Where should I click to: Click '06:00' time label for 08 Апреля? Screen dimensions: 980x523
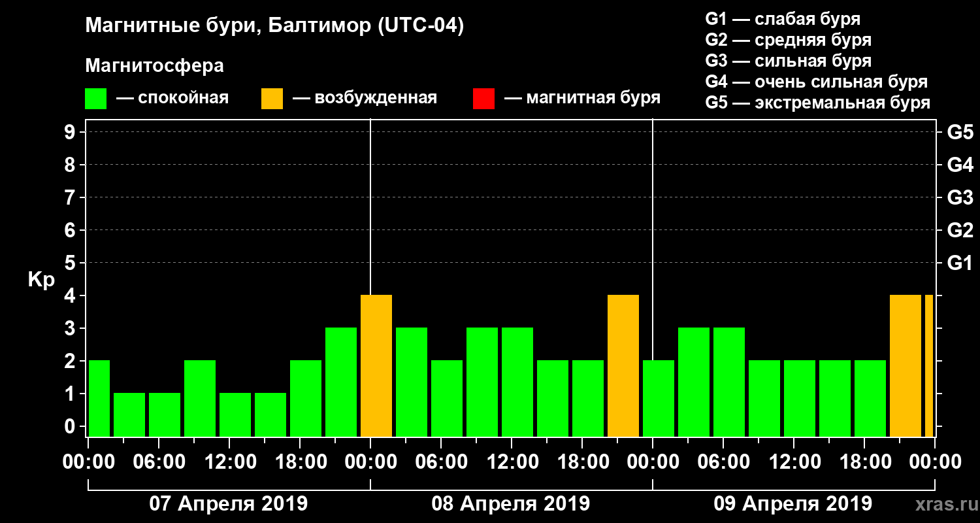(x=441, y=462)
